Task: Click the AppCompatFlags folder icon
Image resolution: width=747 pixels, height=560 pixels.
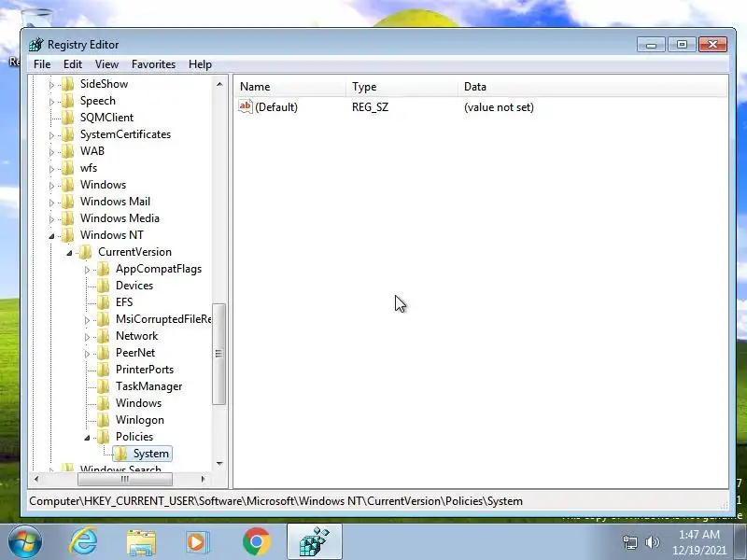Action: pyautogui.click(x=104, y=269)
